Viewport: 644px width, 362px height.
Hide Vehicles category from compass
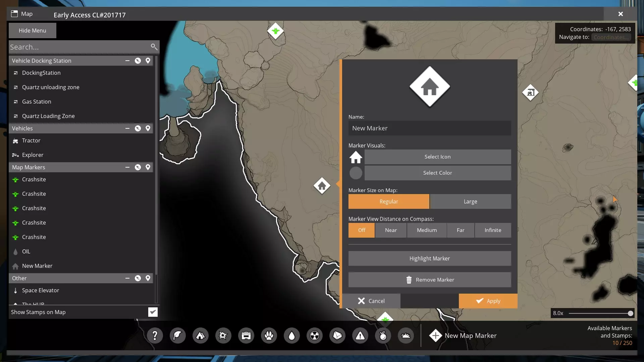(x=138, y=128)
